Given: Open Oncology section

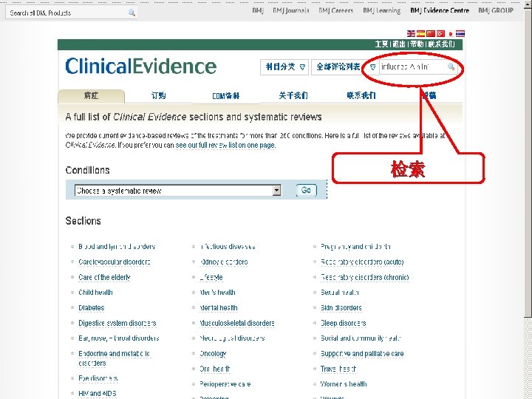Looking at the screenshot, I should [x=213, y=353].
